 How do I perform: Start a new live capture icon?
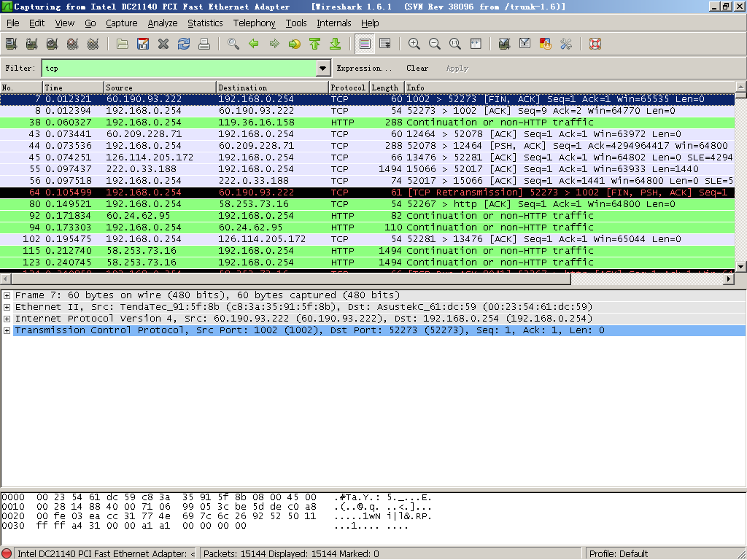coord(53,44)
